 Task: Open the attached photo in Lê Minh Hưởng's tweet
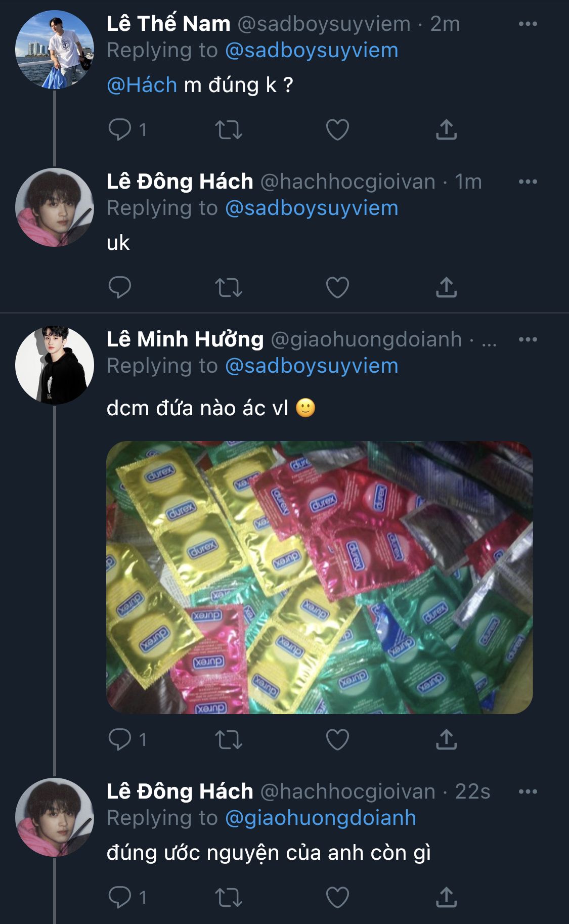coord(319,577)
